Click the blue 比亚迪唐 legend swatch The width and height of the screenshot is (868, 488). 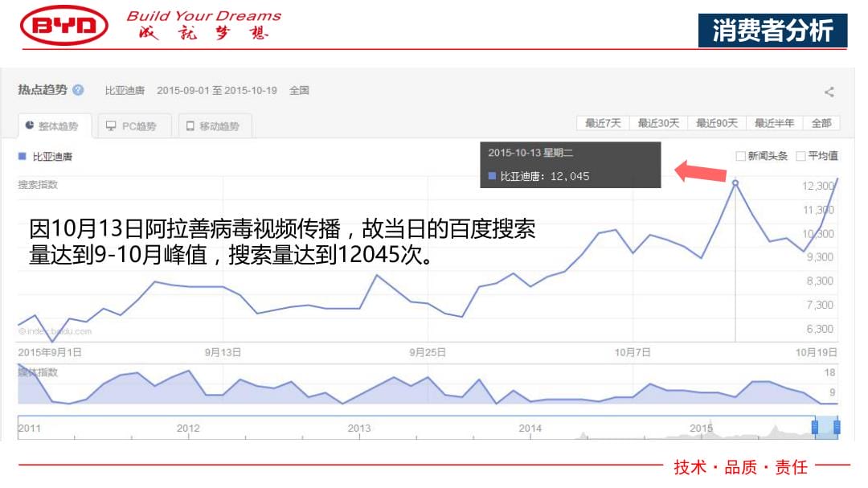[x=23, y=157]
